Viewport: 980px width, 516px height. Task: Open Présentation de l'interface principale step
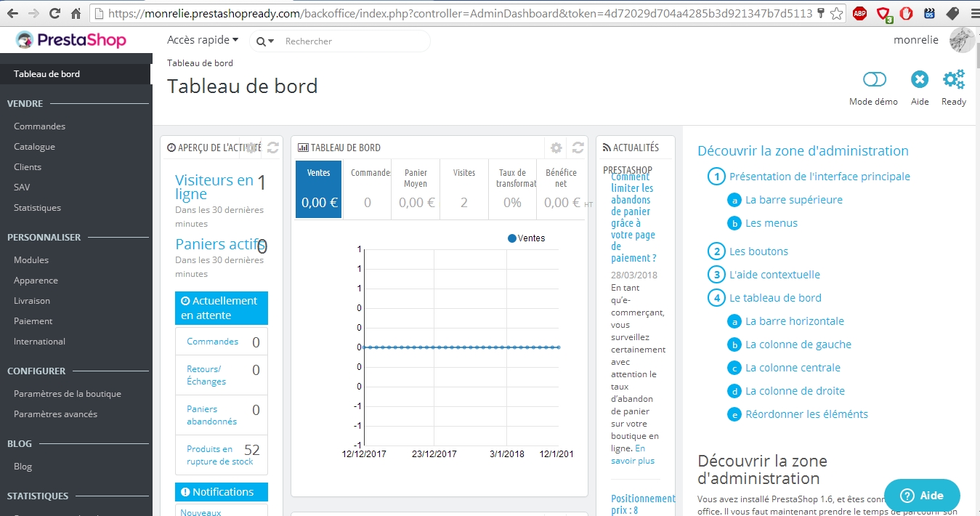(819, 177)
